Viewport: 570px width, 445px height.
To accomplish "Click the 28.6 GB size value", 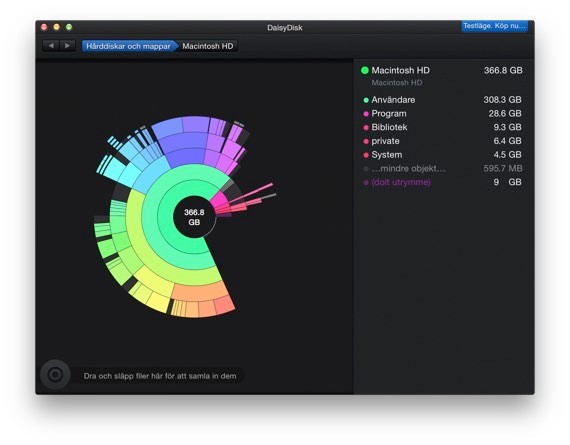I will [x=505, y=113].
